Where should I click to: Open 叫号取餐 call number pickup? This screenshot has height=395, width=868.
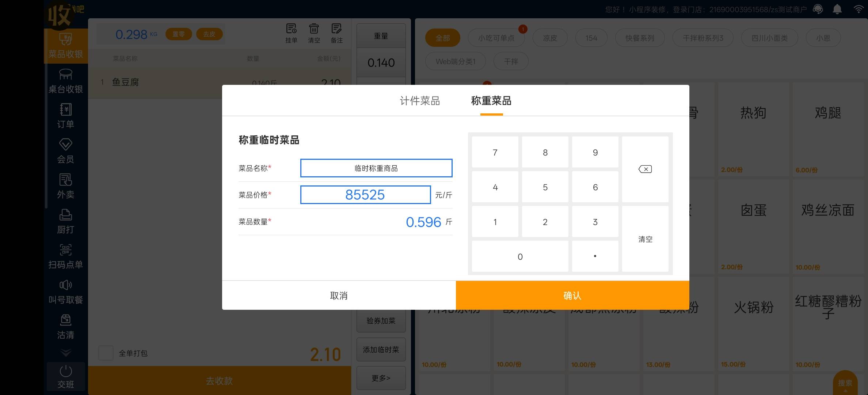click(66, 292)
